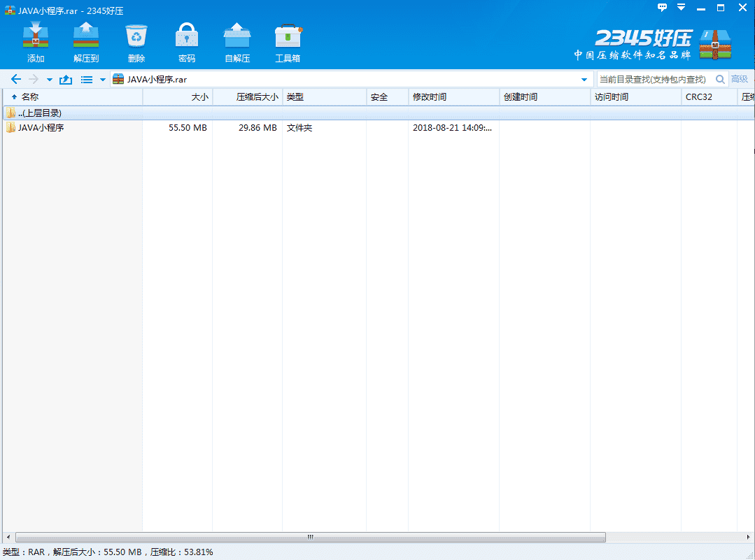Click inside the package search input field

pos(651,79)
